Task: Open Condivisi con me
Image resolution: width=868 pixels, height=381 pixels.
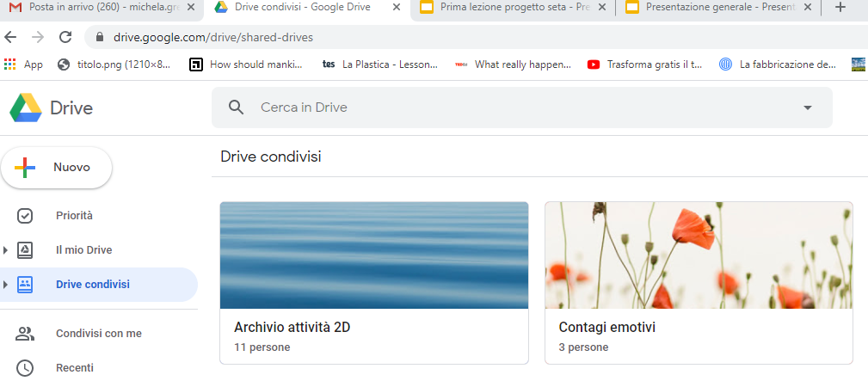Action: (x=99, y=334)
